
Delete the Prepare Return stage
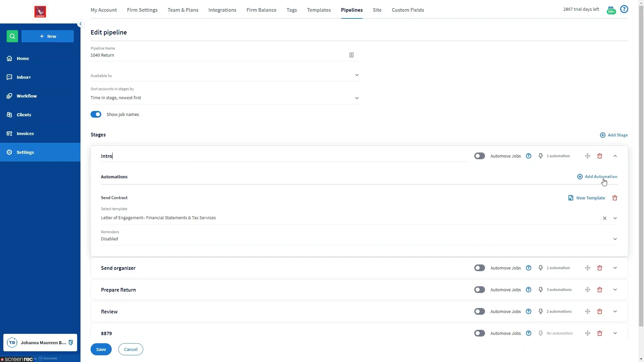[600, 290]
